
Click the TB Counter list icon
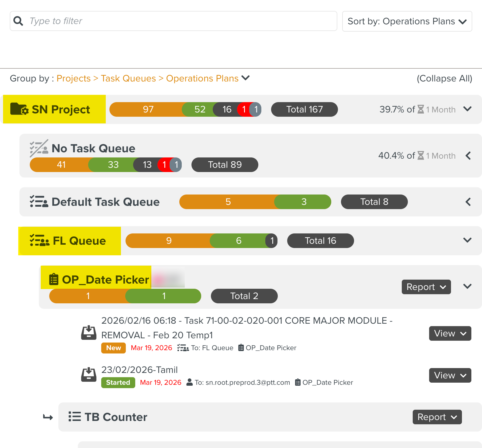pos(75,416)
